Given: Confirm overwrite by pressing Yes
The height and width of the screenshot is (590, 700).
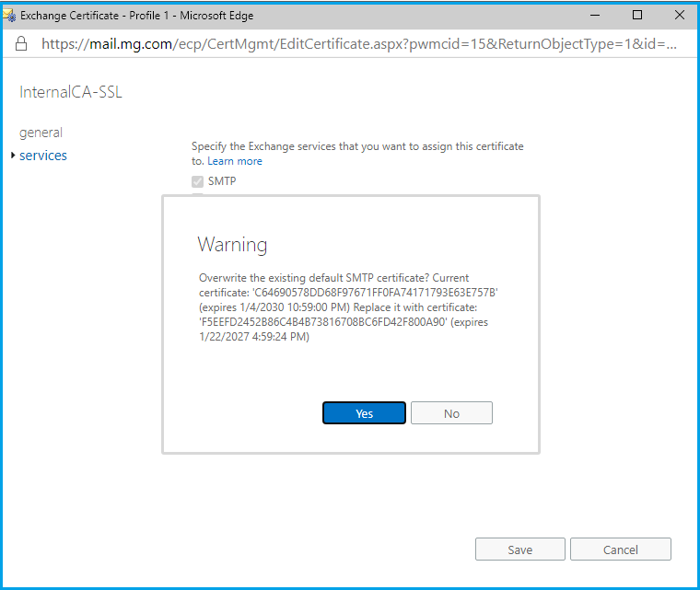Looking at the screenshot, I should pos(364,413).
